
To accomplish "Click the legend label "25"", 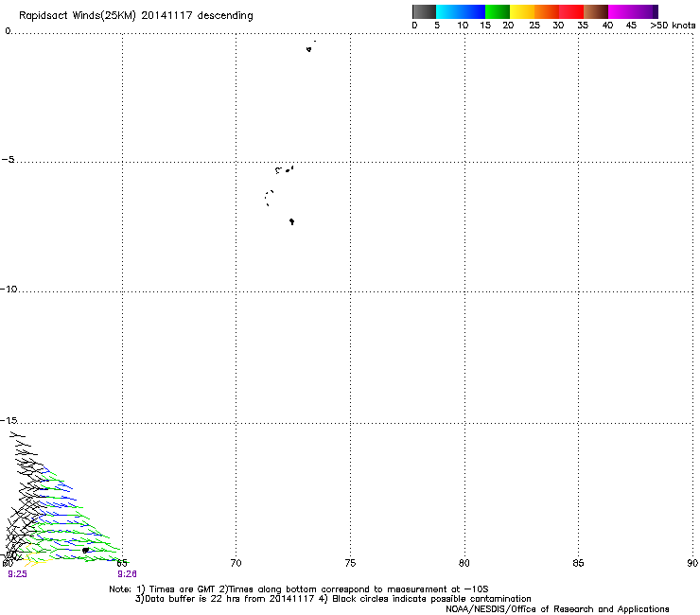I will point(534,26).
